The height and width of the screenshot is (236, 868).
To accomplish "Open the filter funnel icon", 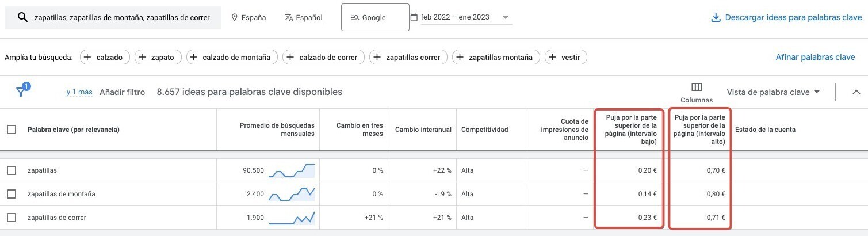I will (x=21, y=92).
